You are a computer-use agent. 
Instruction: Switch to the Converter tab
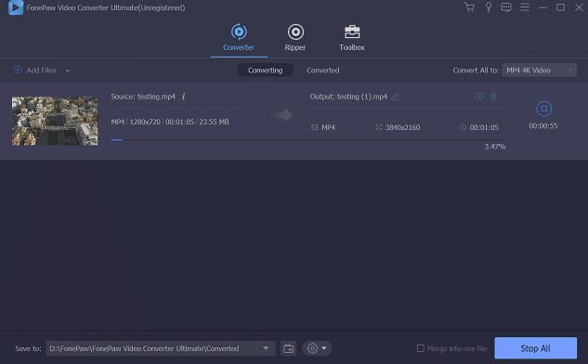click(x=239, y=37)
